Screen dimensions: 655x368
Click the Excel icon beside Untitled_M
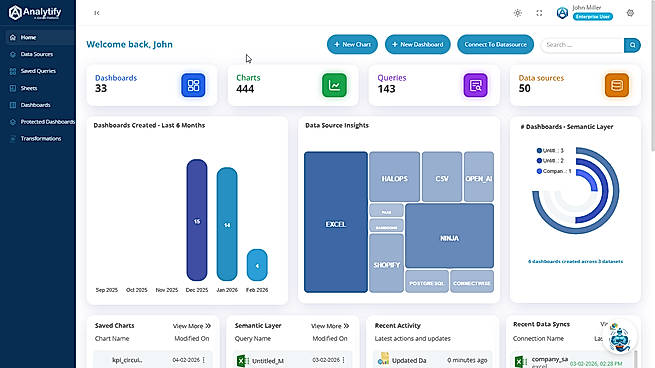pos(243,360)
